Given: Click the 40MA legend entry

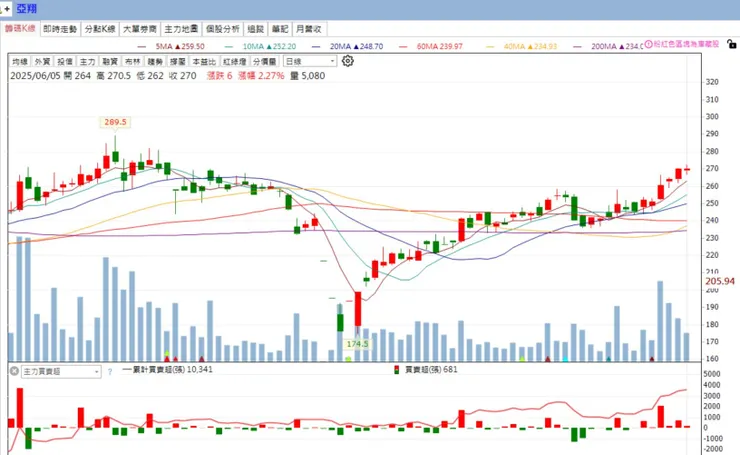Looking at the screenshot, I should pyautogui.click(x=521, y=46).
